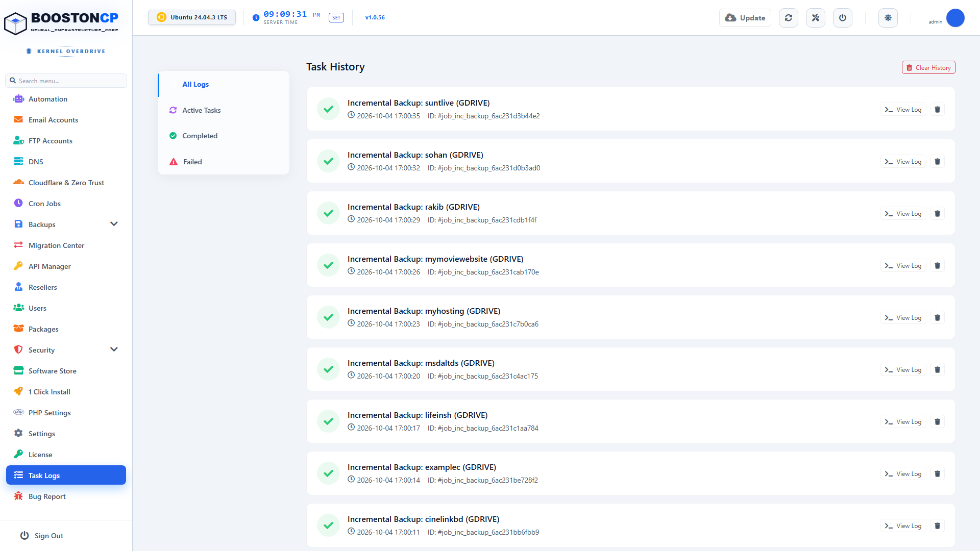Delete the msdaltds backup log entry
This screenshot has height=551, width=980.
point(937,370)
